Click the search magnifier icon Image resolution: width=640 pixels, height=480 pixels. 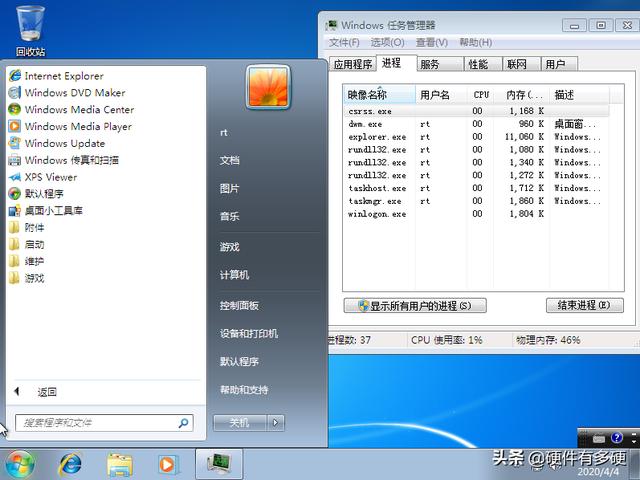(183, 423)
